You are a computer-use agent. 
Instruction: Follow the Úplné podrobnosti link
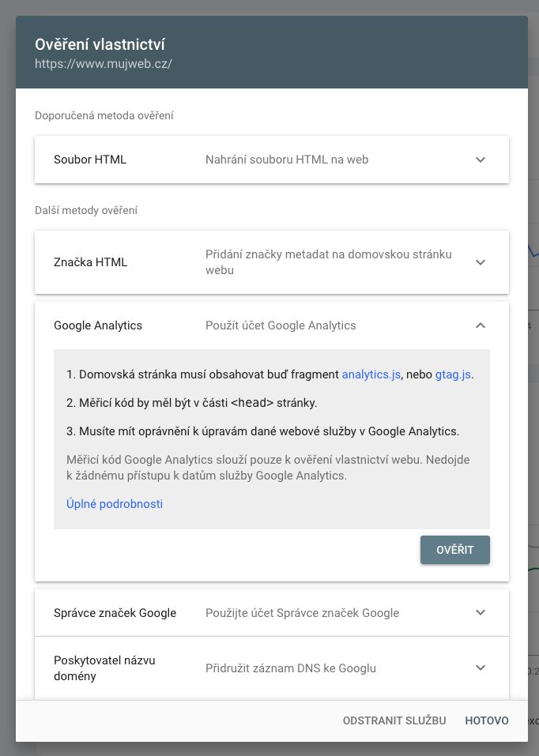(115, 503)
